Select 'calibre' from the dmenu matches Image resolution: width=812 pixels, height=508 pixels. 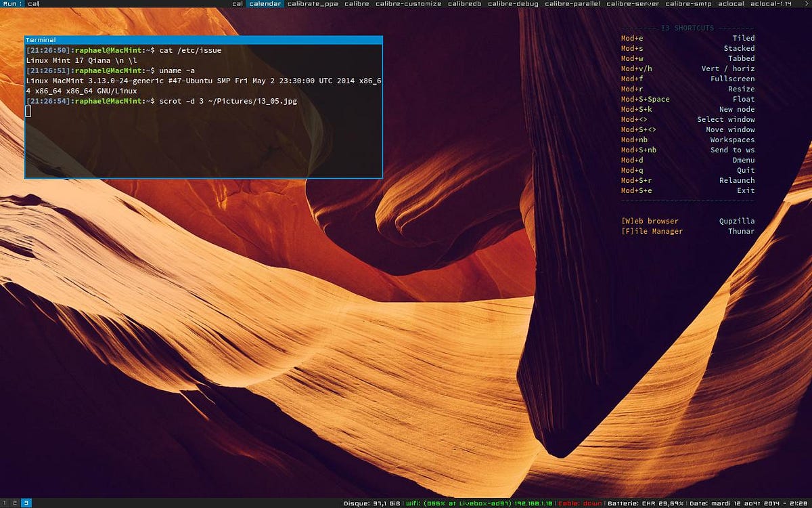click(357, 3)
